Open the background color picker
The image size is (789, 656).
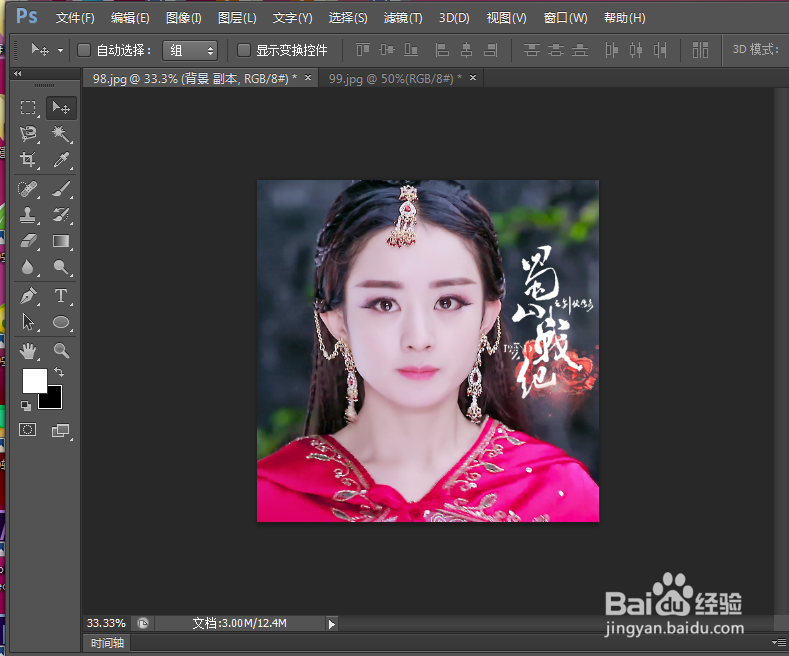tap(55, 400)
